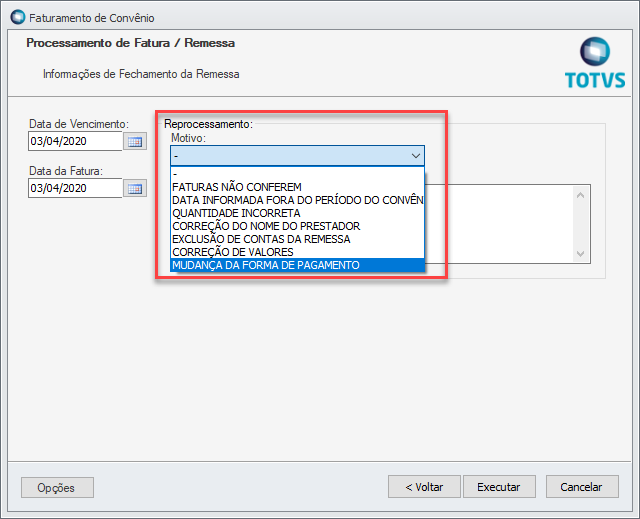Open the Opções button

[57, 488]
